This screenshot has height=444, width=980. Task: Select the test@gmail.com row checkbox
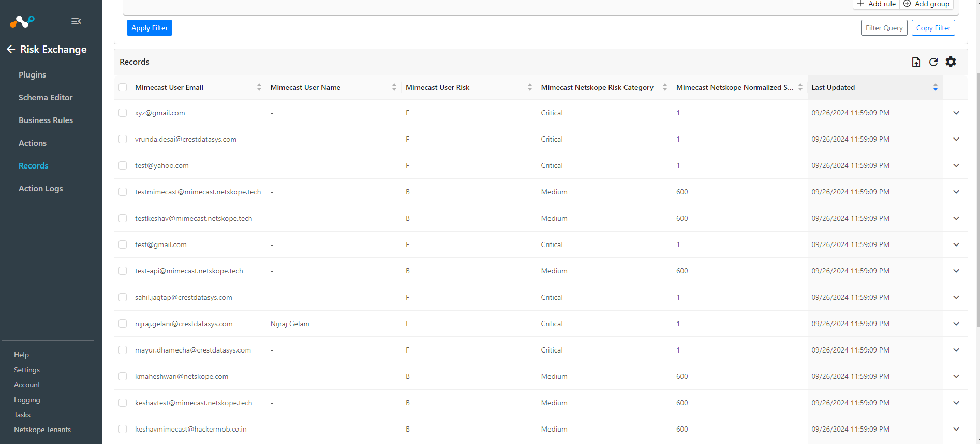tap(123, 244)
